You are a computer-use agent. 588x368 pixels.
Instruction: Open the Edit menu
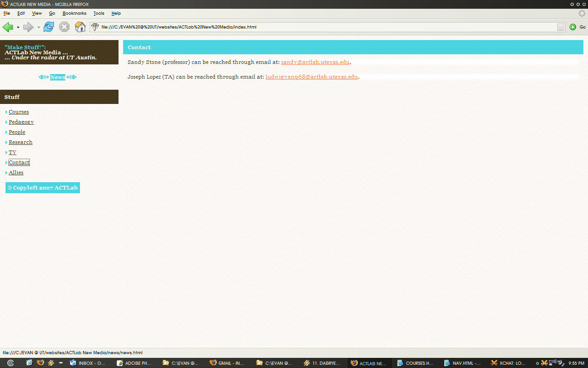pyautogui.click(x=21, y=13)
